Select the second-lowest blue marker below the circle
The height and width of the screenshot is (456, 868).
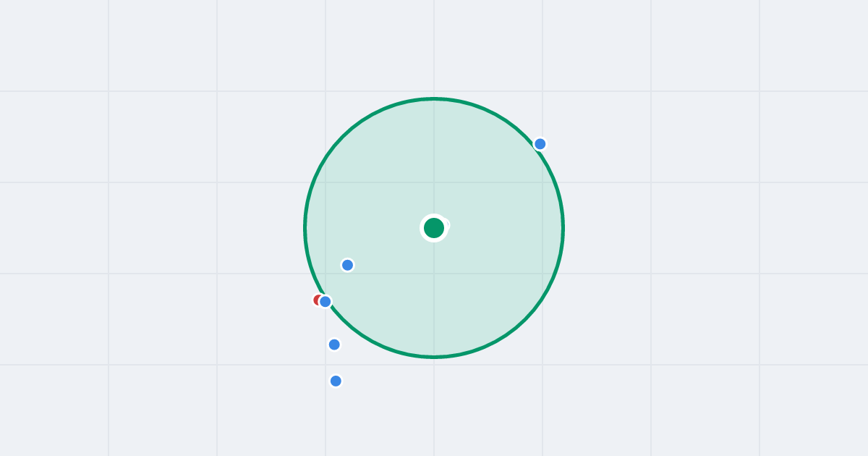tap(334, 345)
